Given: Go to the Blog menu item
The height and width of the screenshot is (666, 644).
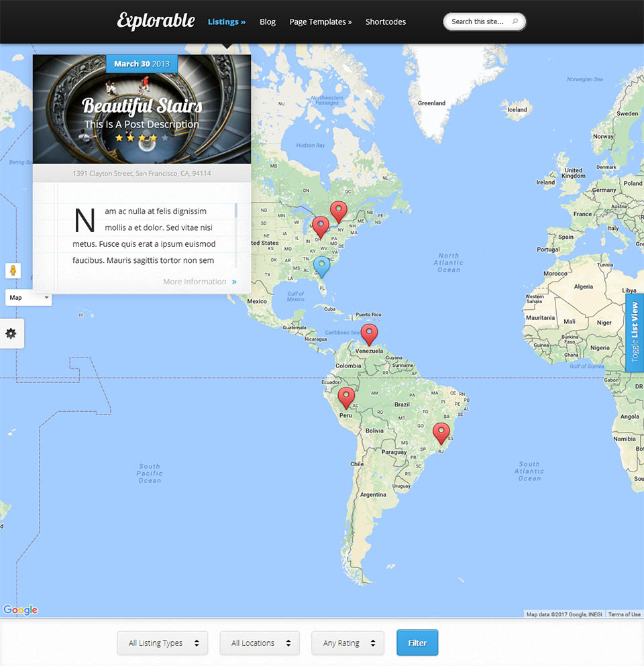Looking at the screenshot, I should coord(268,21).
